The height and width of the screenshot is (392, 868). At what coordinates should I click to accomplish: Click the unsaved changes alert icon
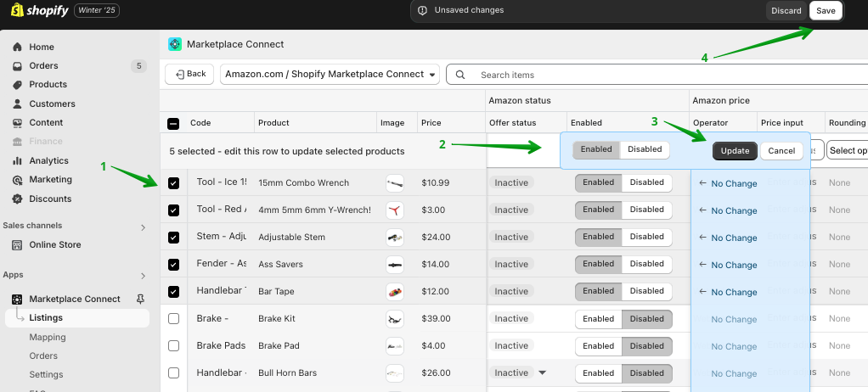coord(422,10)
